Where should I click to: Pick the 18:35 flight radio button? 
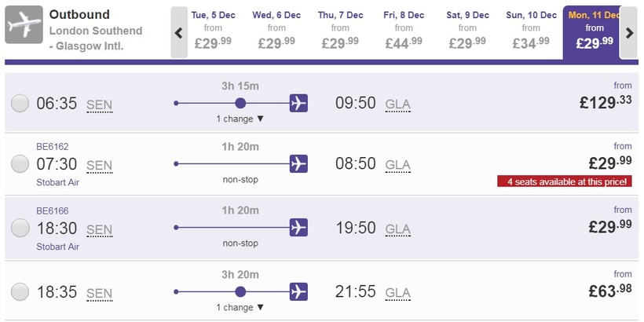[x=20, y=292]
